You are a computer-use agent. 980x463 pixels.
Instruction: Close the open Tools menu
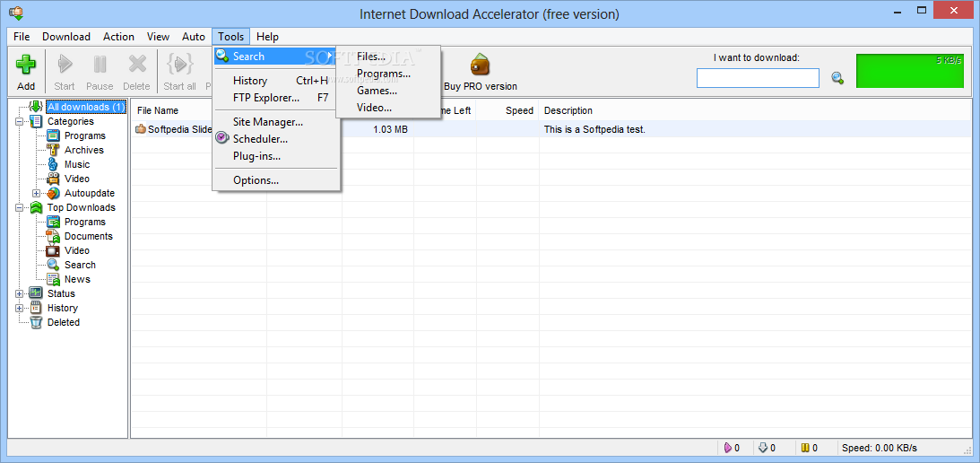click(231, 36)
